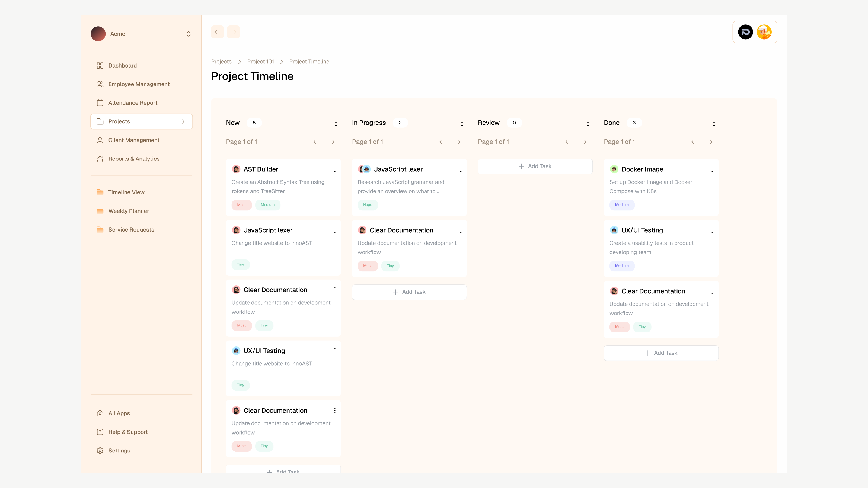
Task: Click Project 101 breadcrumb link
Action: (x=260, y=62)
